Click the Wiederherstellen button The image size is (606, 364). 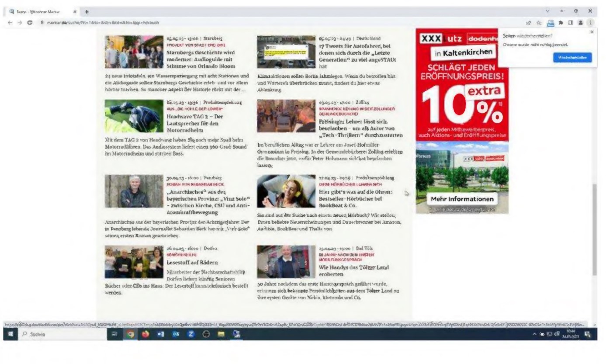click(x=572, y=57)
